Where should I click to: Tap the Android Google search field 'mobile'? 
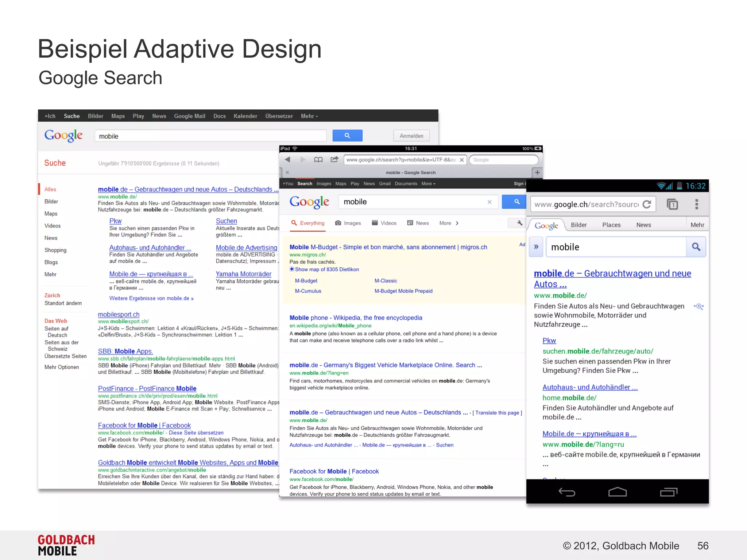[616, 247]
